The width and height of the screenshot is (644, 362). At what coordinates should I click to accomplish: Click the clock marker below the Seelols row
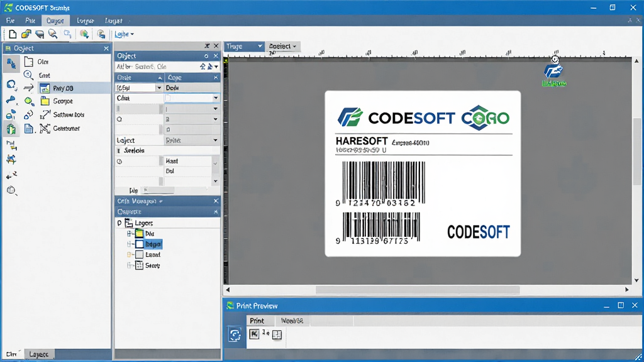[x=119, y=162]
